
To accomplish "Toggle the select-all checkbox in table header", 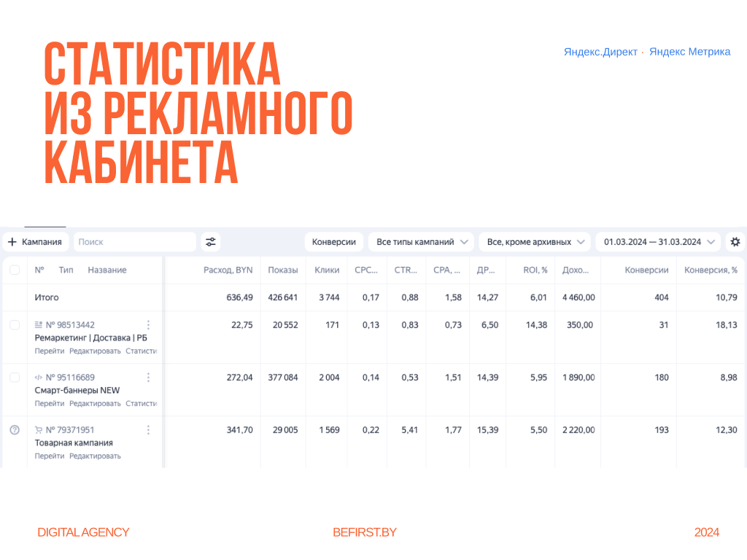I will [x=15, y=270].
